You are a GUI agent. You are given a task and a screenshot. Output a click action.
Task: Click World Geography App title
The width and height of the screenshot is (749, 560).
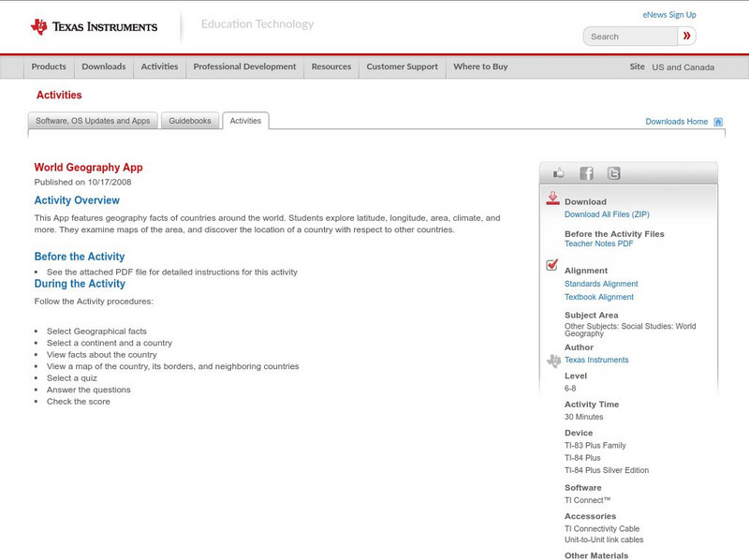pos(88,168)
